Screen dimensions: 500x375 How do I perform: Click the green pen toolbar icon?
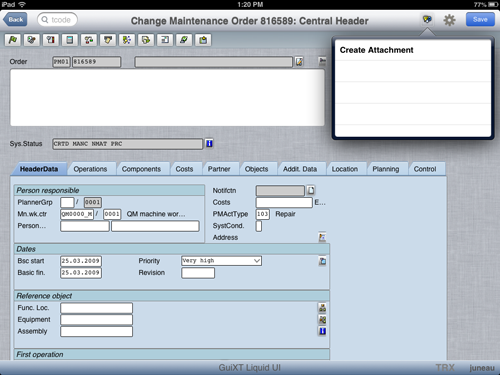[x=184, y=40]
